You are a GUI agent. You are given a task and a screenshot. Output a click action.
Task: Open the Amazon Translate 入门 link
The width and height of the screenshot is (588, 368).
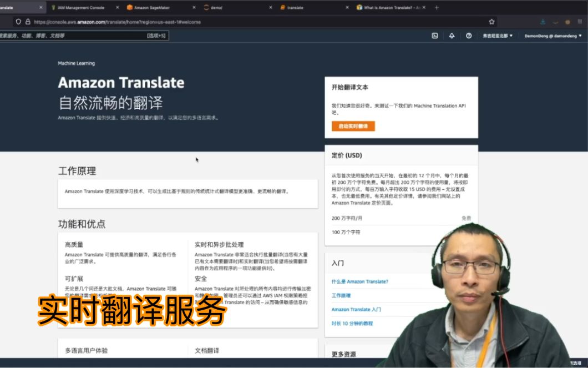click(356, 310)
